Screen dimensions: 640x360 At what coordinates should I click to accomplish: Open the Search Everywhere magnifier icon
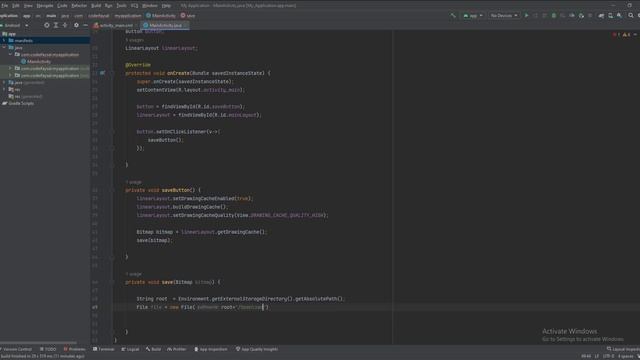tap(631, 16)
